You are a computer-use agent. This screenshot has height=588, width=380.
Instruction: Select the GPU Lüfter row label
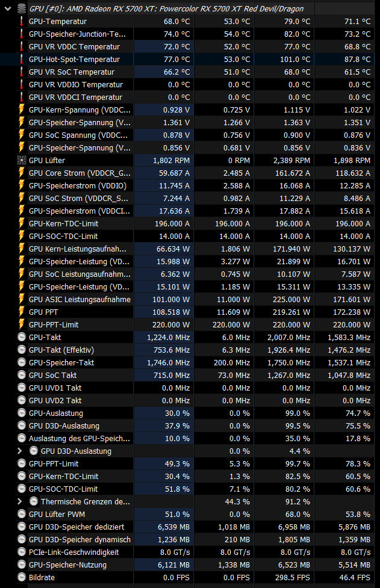(47, 161)
